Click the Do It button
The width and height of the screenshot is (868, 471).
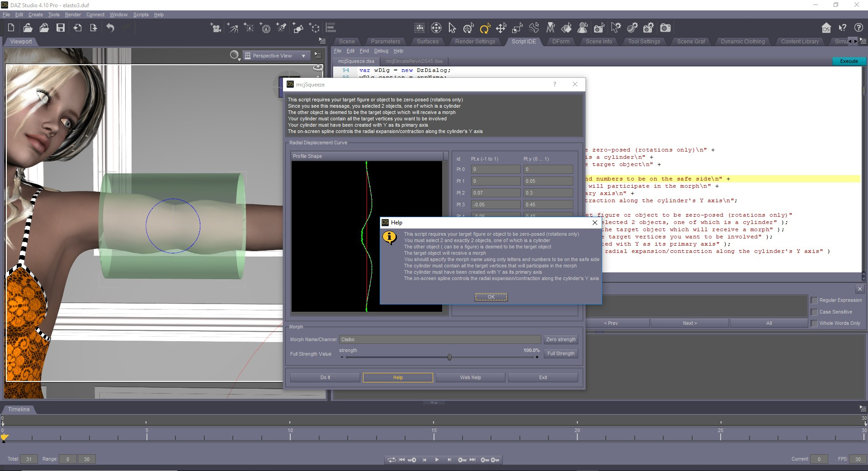[325, 378]
